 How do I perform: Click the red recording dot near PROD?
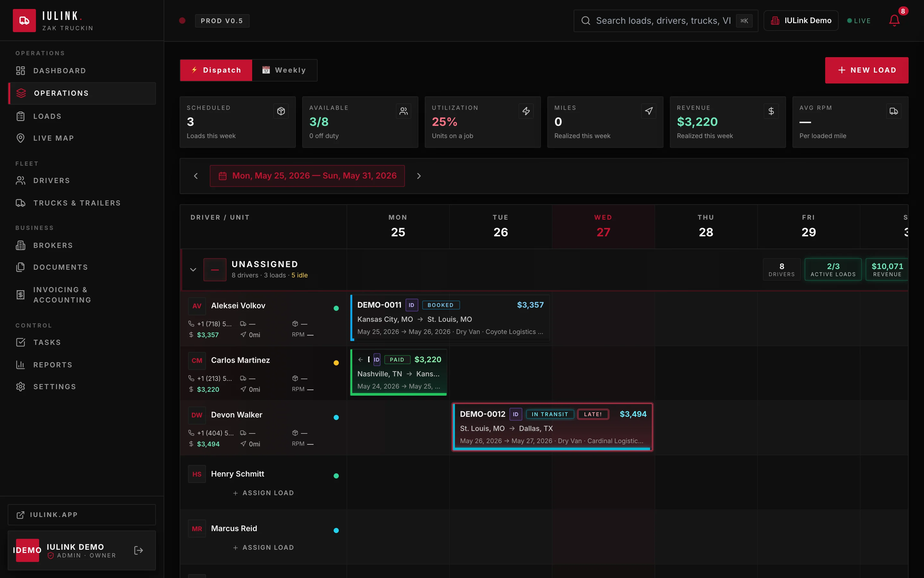[x=182, y=21]
